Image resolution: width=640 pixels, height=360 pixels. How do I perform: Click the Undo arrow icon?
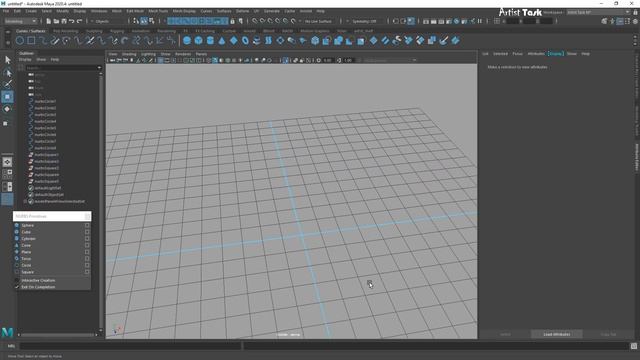coord(72,21)
